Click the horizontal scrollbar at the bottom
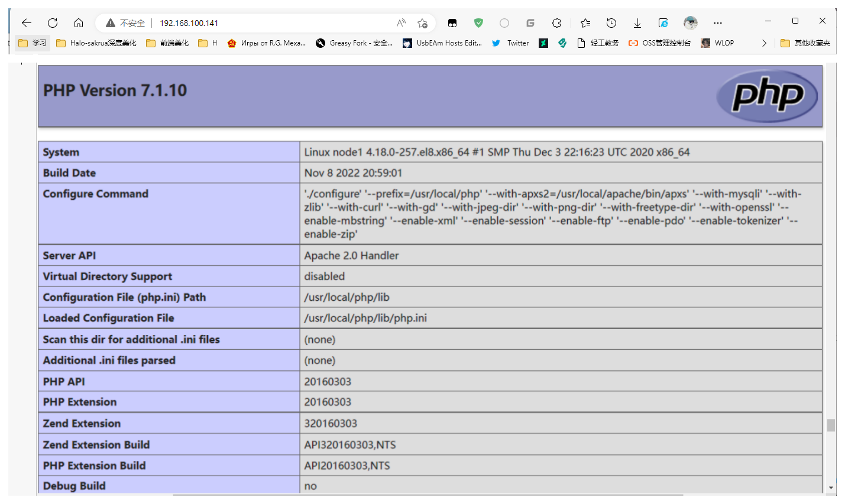Image resolution: width=845 pixels, height=504 pixels. point(428,495)
